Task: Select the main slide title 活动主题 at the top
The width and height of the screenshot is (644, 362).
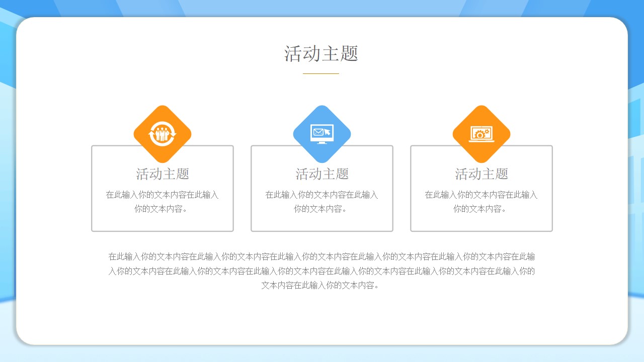Action: click(321, 54)
